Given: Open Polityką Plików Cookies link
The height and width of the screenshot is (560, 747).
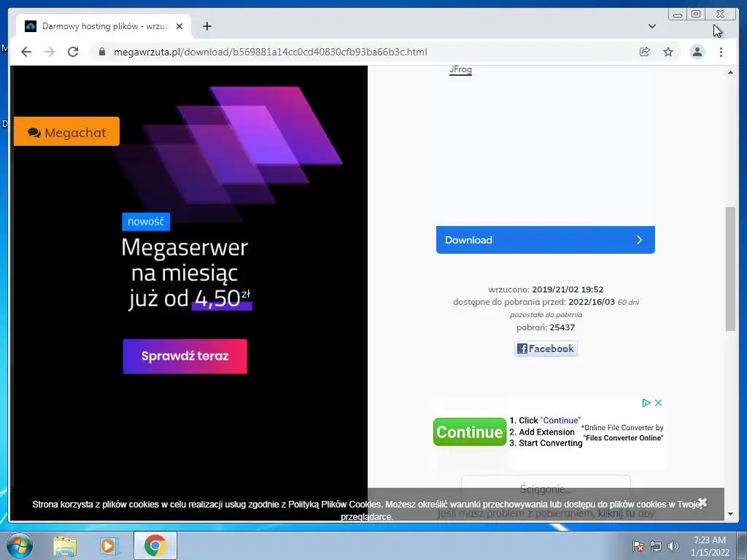Looking at the screenshot, I should 335,505.
